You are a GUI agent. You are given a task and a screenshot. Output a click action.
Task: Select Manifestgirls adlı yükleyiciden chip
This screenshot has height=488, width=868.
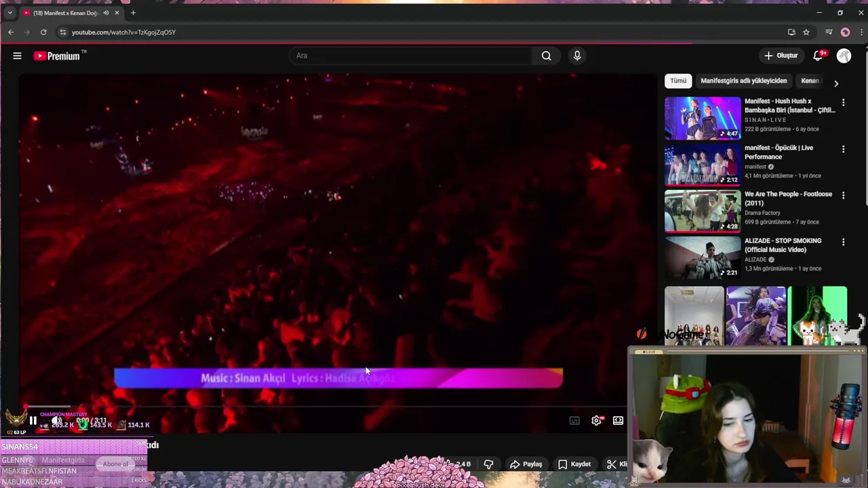click(x=743, y=81)
